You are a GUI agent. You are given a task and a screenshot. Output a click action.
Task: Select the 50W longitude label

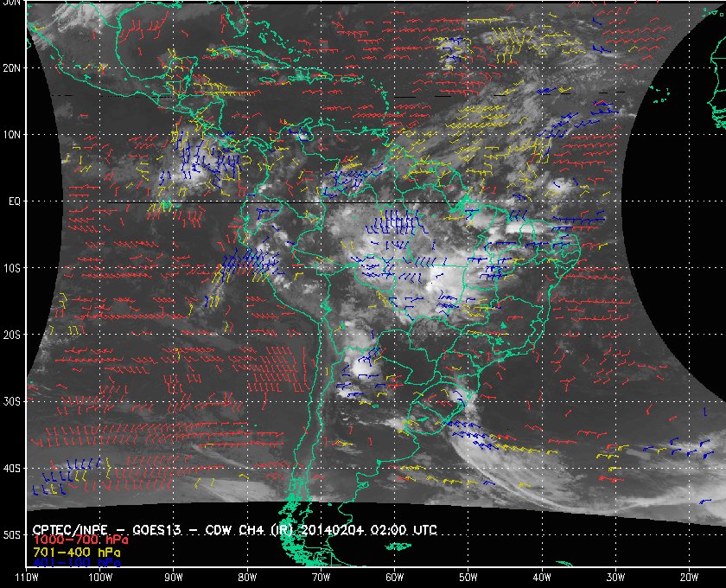tap(468, 578)
